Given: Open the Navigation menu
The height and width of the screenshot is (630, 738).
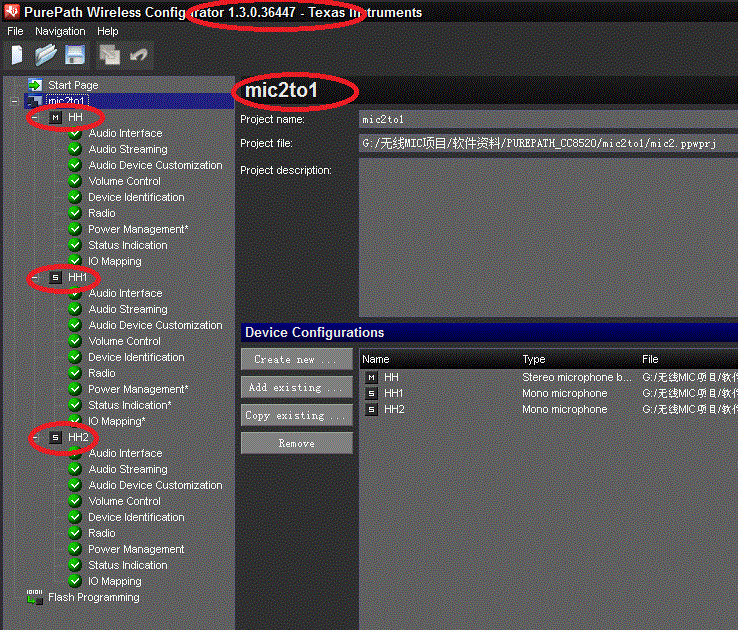Looking at the screenshot, I should tap(60, 31).
